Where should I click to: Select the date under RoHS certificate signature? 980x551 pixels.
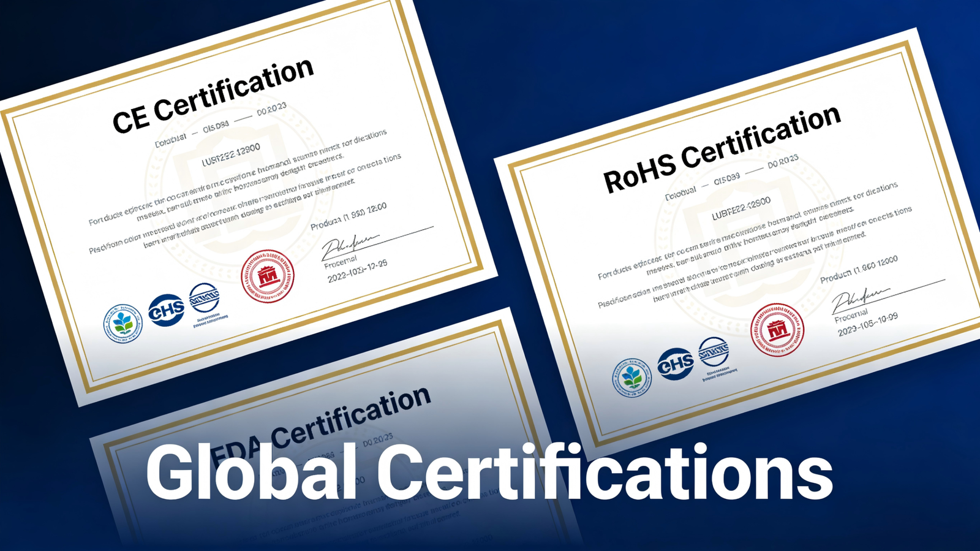pos(868,324)
